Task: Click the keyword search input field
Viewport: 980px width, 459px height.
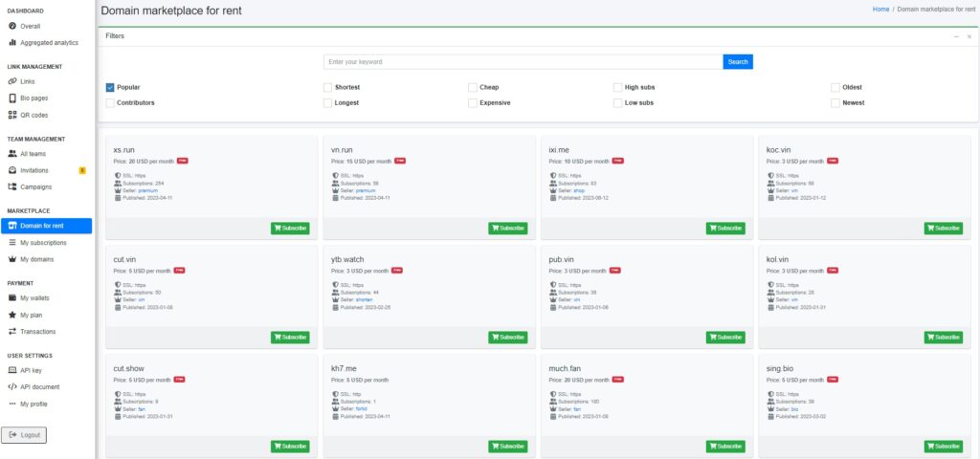Action: click(x=523, y=62)
